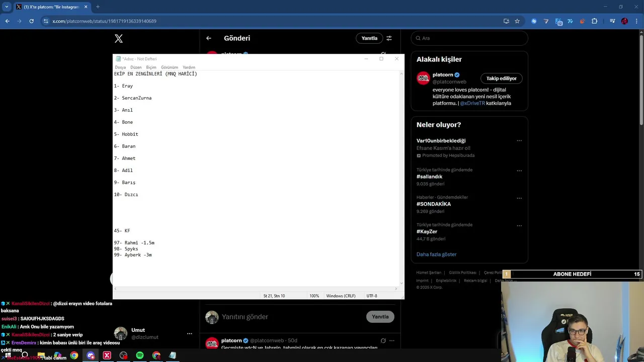Open the Görünüm menu in Notepad

pos(170,67)
